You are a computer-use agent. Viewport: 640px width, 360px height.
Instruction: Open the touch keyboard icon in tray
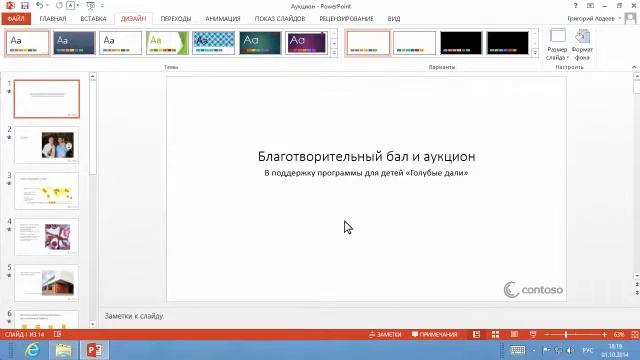click(x=518, y=350)
